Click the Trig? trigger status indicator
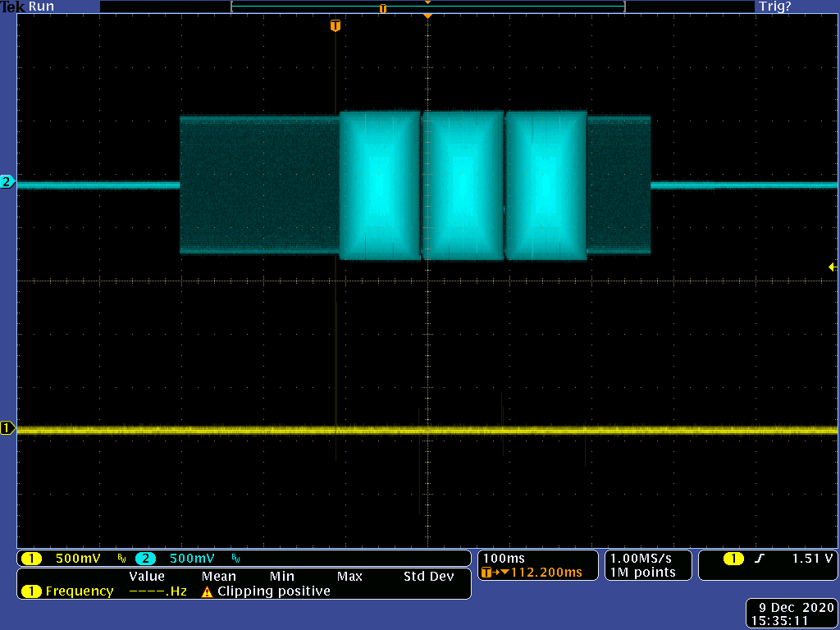840x630 pixels. (x=774, y=7)
